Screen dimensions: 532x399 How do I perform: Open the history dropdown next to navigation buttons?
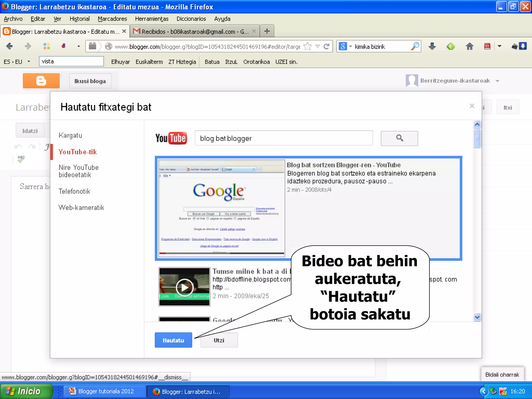pos(79,46)
